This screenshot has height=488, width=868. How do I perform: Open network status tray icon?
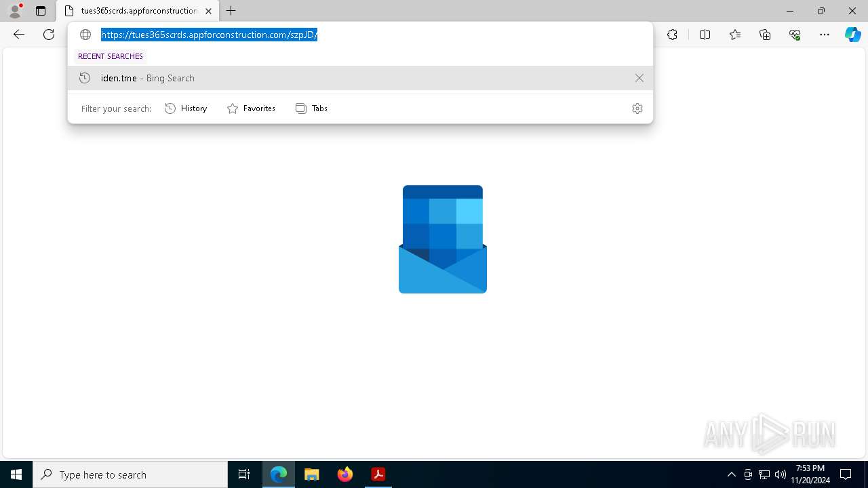pyautogui.click(x=764, y=474)
